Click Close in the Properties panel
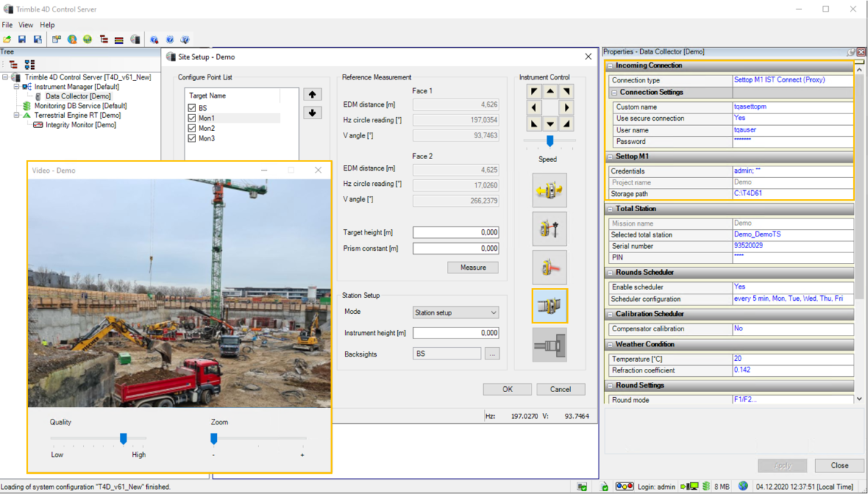This screenshot has height=494, width=868. coord(840,466)
